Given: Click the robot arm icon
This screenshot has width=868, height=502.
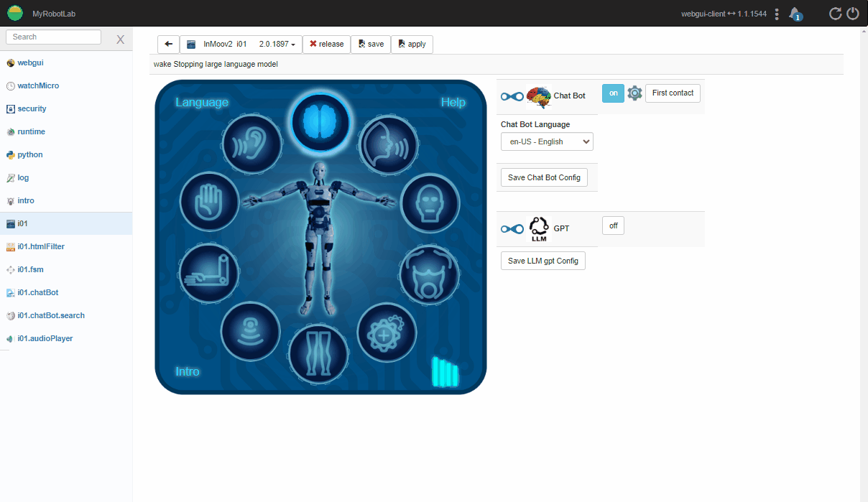Looking at the screenshot, I should pos(209,273).
